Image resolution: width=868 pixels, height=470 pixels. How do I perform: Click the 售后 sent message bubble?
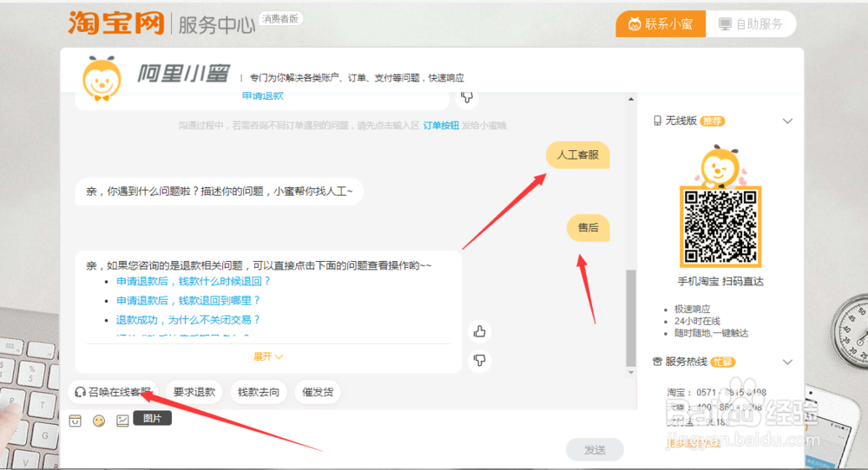[x=588, y=227]
